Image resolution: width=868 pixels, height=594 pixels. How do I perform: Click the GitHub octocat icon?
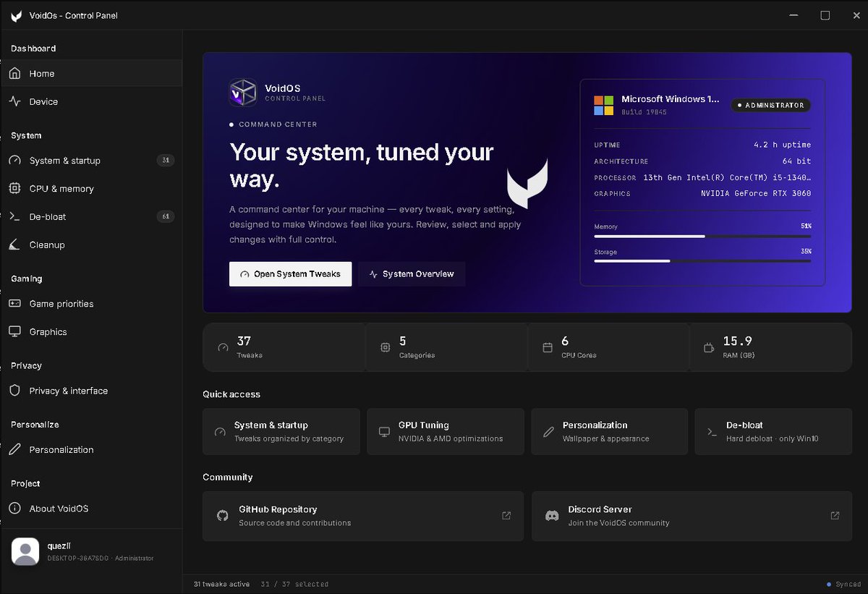click(223, 516)
